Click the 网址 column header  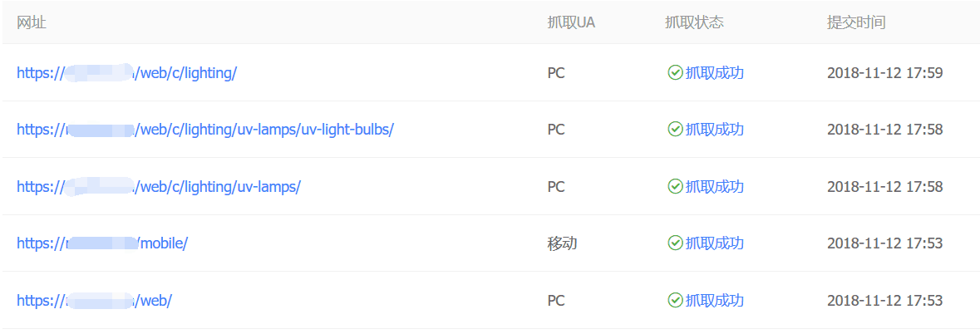[32, 22]
